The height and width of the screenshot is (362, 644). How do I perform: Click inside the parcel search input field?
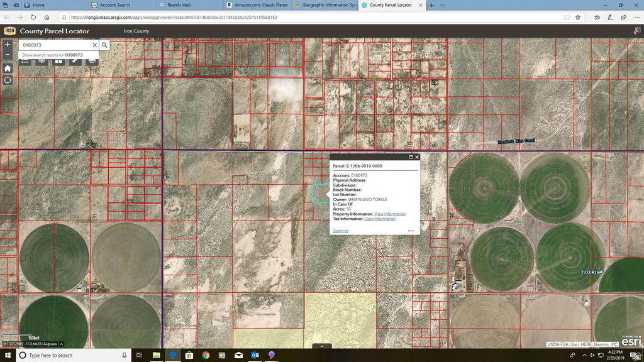[x=53, y=45]
